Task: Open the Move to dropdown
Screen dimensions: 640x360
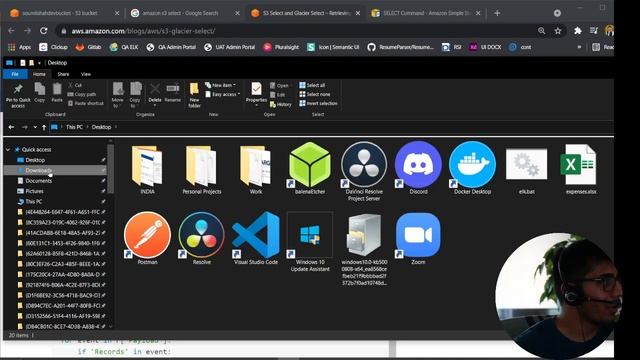Action: pyautogui.click(x=118, y=95)
